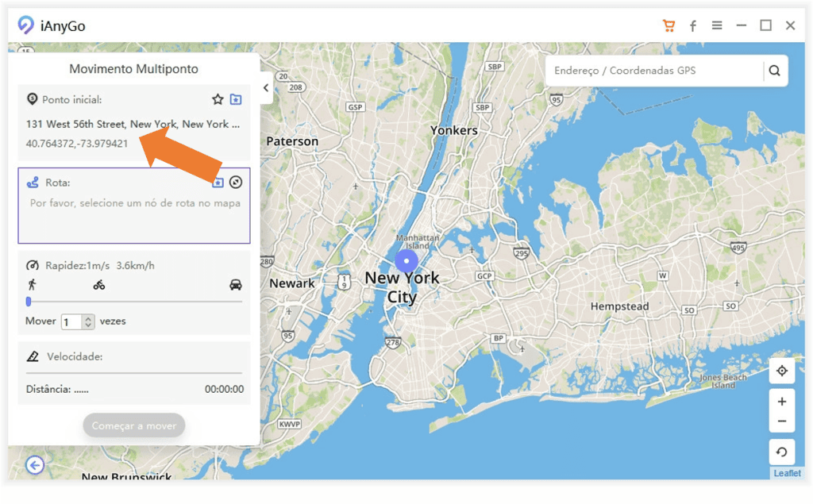Image resolution: width=813 pixels, height=504 pixels.
Task: Click the Endereço / Coordenadas GPS search field
Action: click(654, 71)
